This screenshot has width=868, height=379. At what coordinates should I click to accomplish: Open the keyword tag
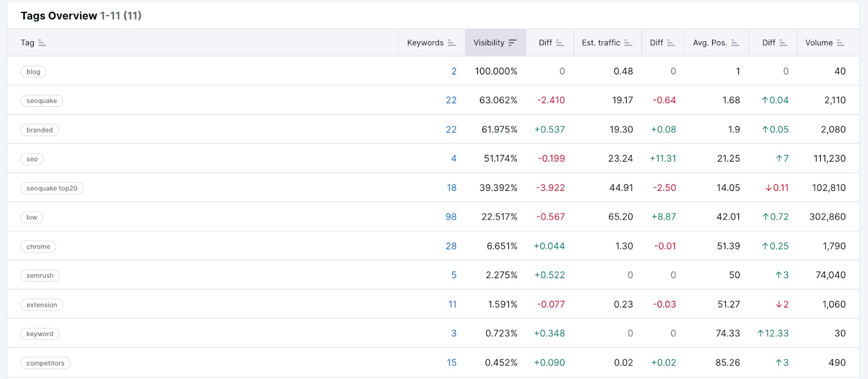coord(40,334)
